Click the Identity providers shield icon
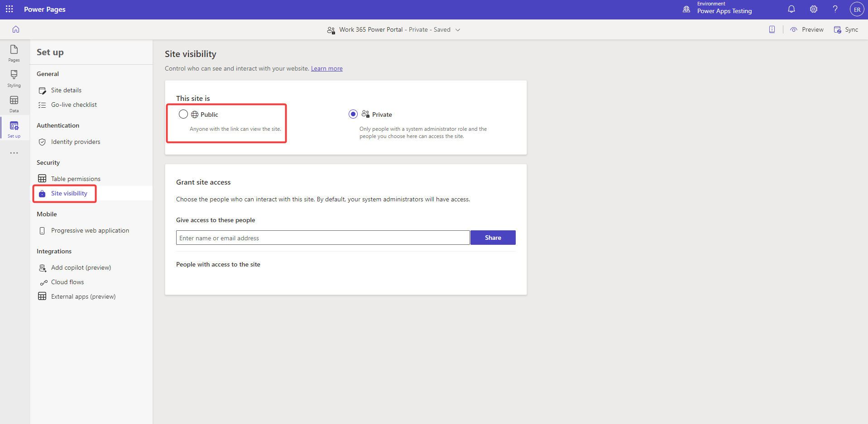The image size is (868, 424). pos(42,142)
